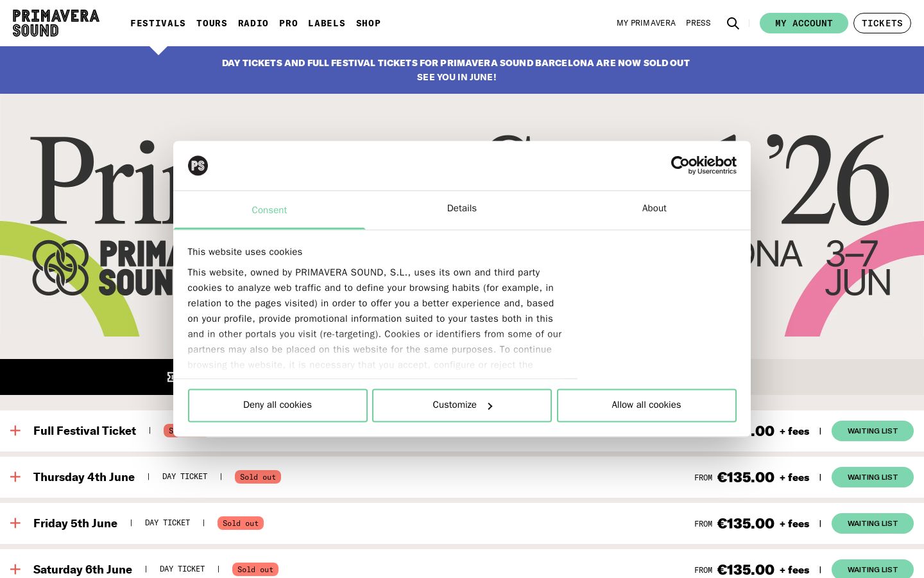
Task: Open the Press link
Action: click(698, 23)
